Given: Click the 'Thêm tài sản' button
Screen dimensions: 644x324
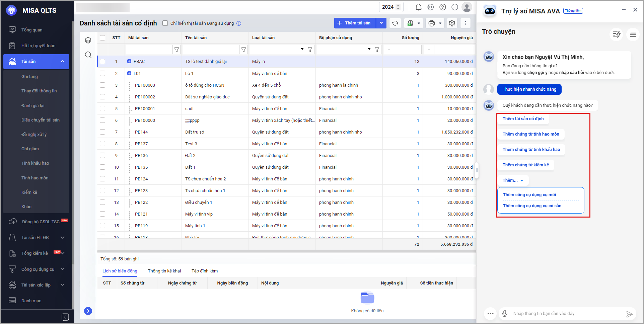Looking at the screenshot, I should click(x=355, y=23).
